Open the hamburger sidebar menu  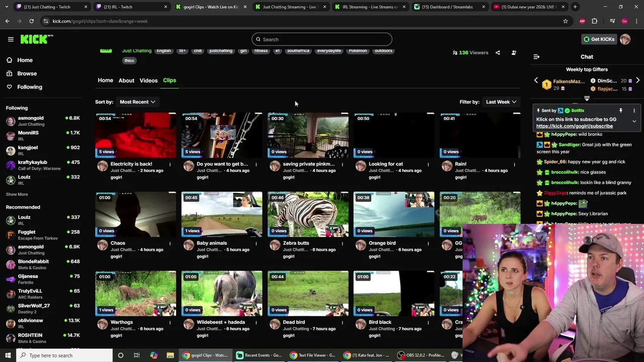[11, 39]
